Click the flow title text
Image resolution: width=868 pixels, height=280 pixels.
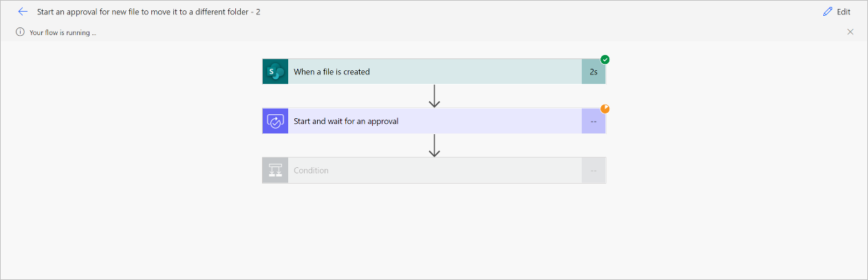tap(149, 12)
